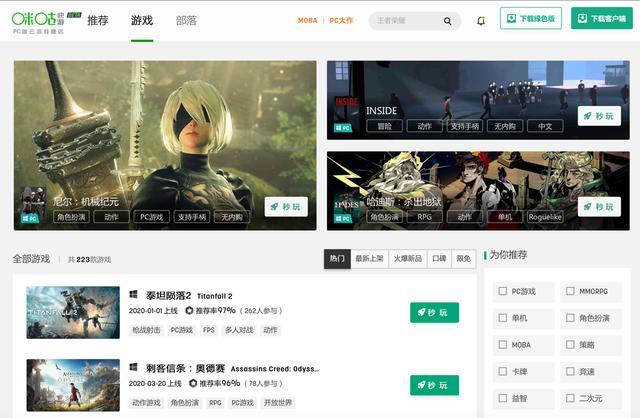Click 秒玩 on INSIDE banner
The width and height of the screenshot is (640, 418).
[x=599, y=116]
